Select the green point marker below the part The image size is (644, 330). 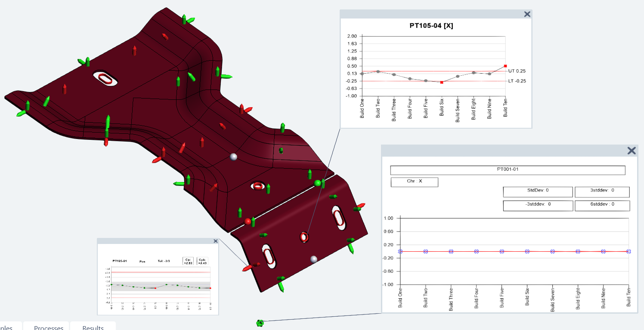tap(260, 323)
